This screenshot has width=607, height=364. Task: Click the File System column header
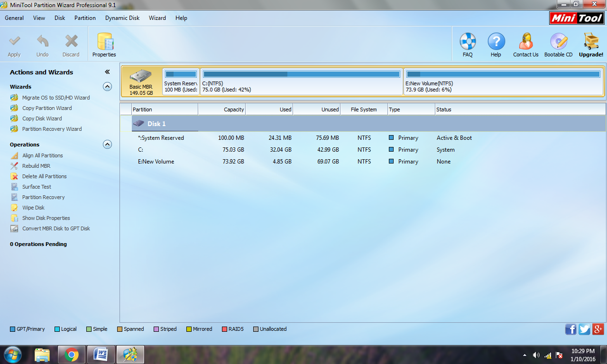364,109
